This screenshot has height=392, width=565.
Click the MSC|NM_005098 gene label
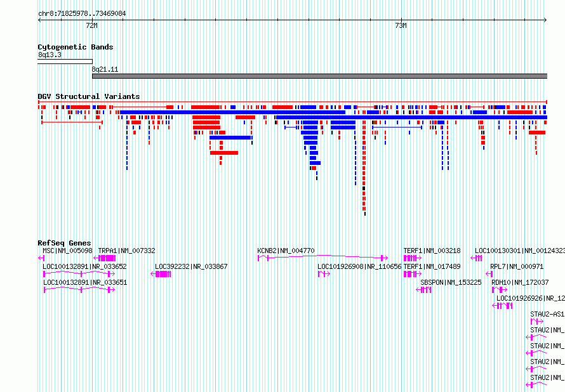[x=67, y=251]
